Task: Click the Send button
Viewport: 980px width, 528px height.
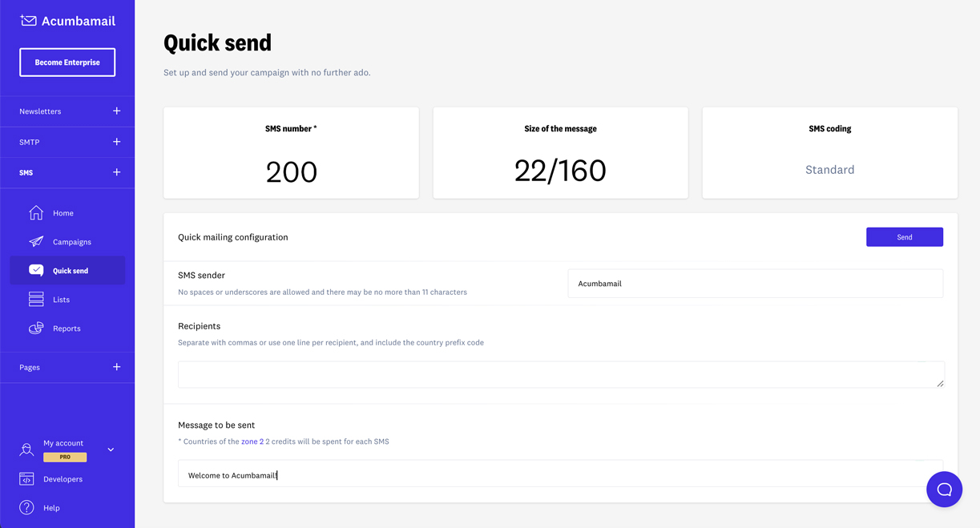Action: (x=904, y=237)
